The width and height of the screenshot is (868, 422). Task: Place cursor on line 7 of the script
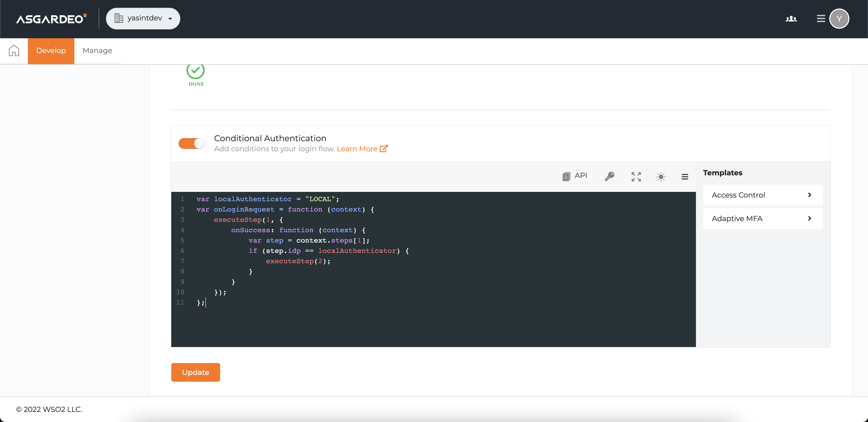(298, 261)
